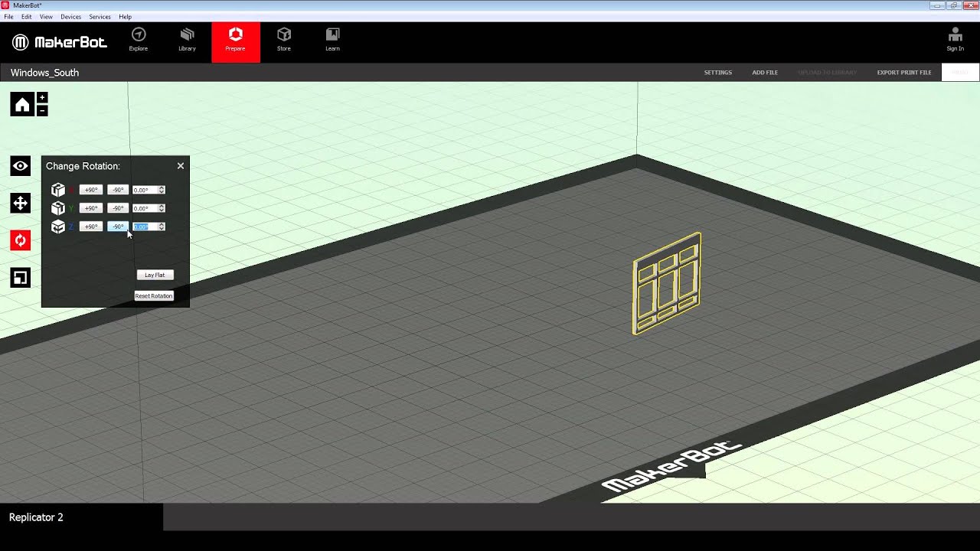Open the Explore section
Image resolution: width=980 pixels, height=551 pixels.
point(139,40)
